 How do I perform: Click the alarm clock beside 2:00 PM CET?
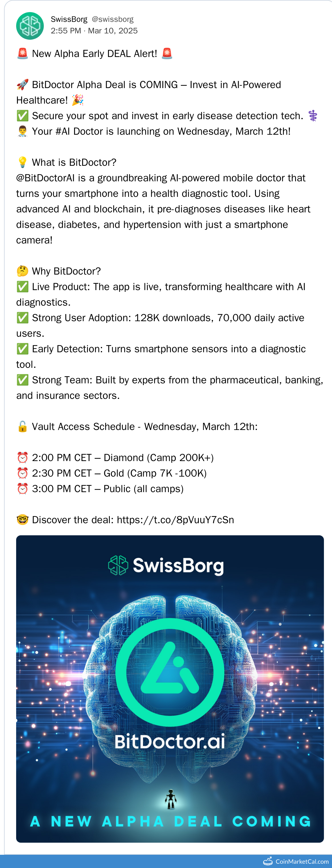pos(22,458)
